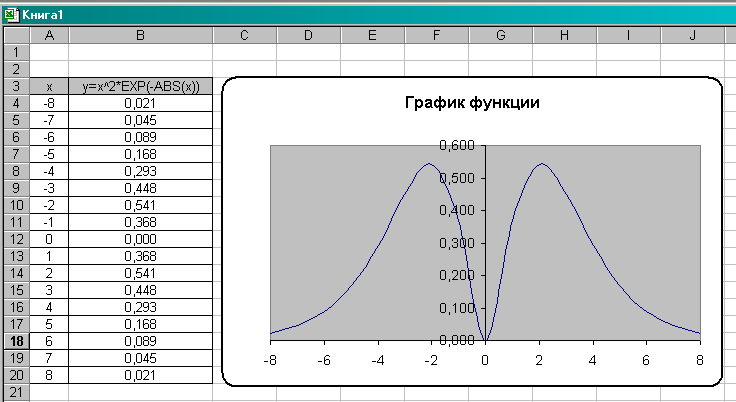Select column J header
The height and width of the screenshot is (402, 736).
(x=692, y=35)
